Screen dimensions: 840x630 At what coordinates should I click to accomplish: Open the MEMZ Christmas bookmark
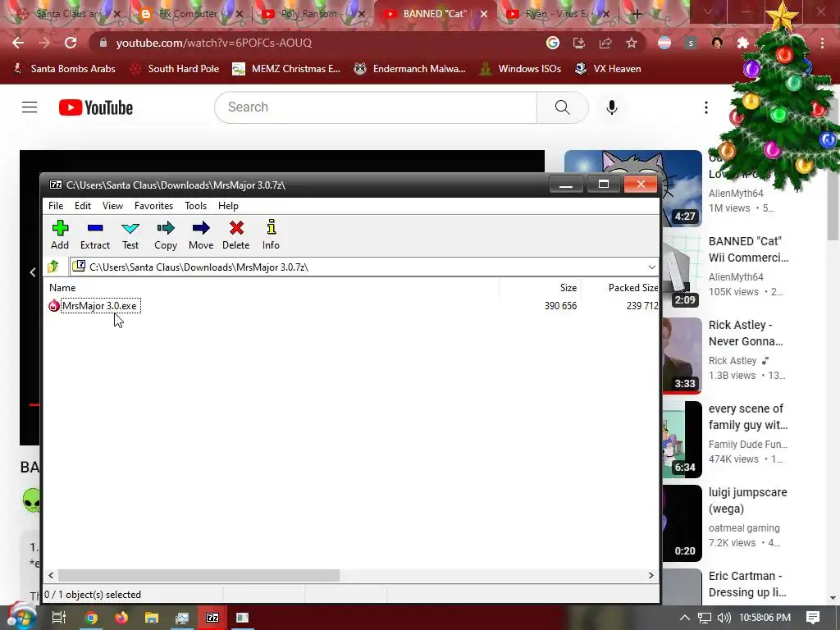click(286, 69)
